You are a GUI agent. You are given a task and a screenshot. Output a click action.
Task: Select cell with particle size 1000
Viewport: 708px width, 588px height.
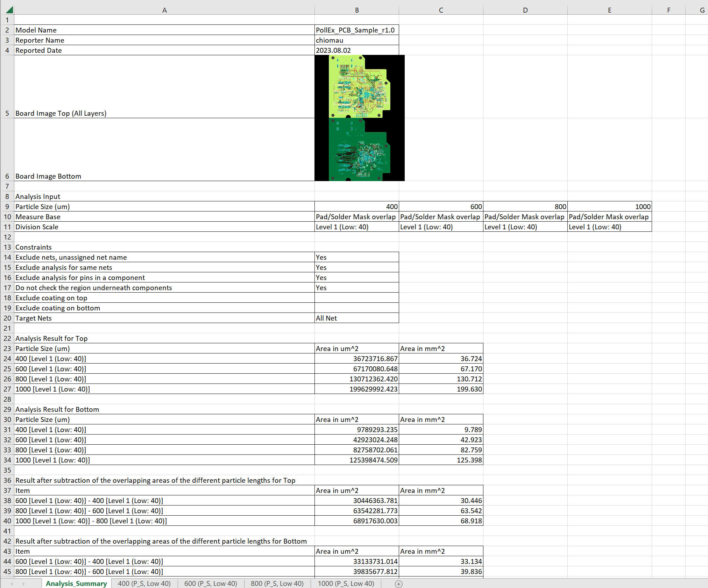609,207
